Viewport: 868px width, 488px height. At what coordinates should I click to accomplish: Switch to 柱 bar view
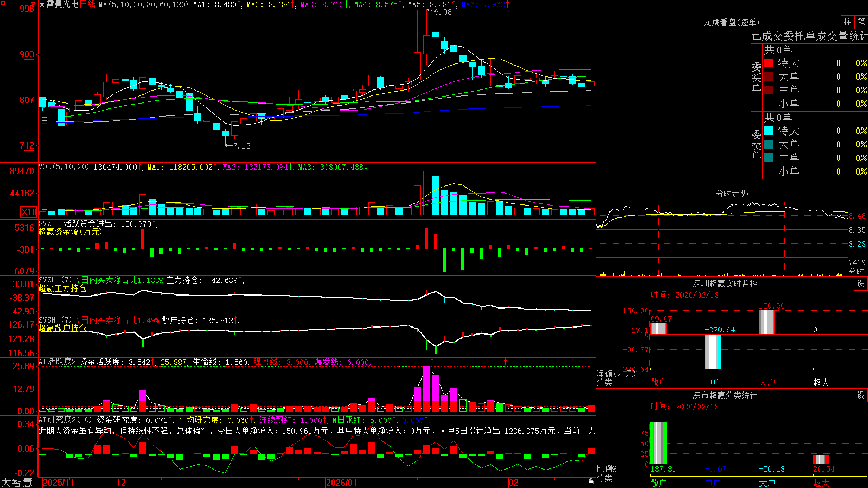[x=847, y=22]
